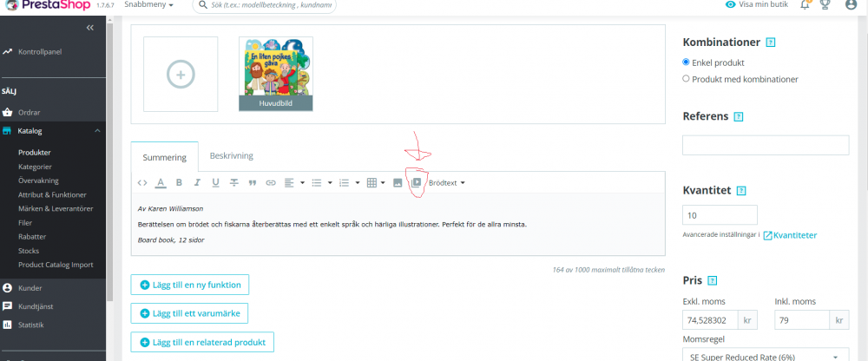Open notifications bell
This screenshot has width=868, height=361.
(x=805, y=4)
